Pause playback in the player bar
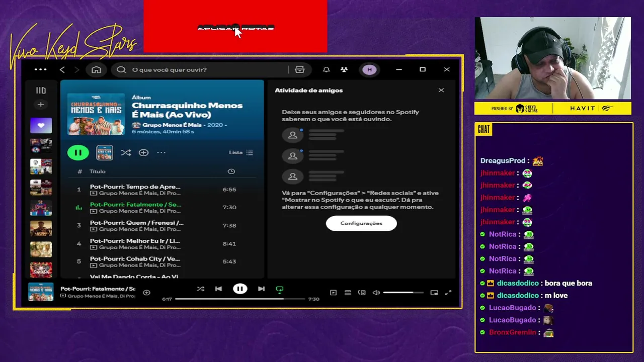 [x=240, y=289]
